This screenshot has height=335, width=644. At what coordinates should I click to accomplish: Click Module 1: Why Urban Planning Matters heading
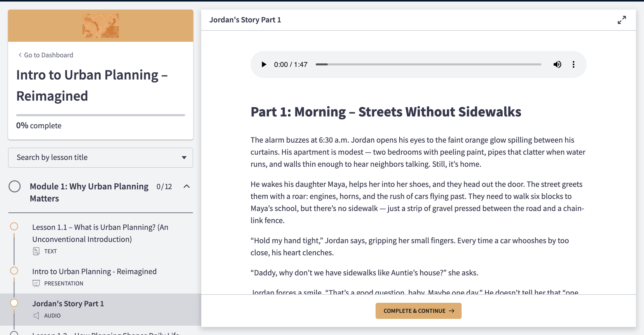(x=89, y=192)
